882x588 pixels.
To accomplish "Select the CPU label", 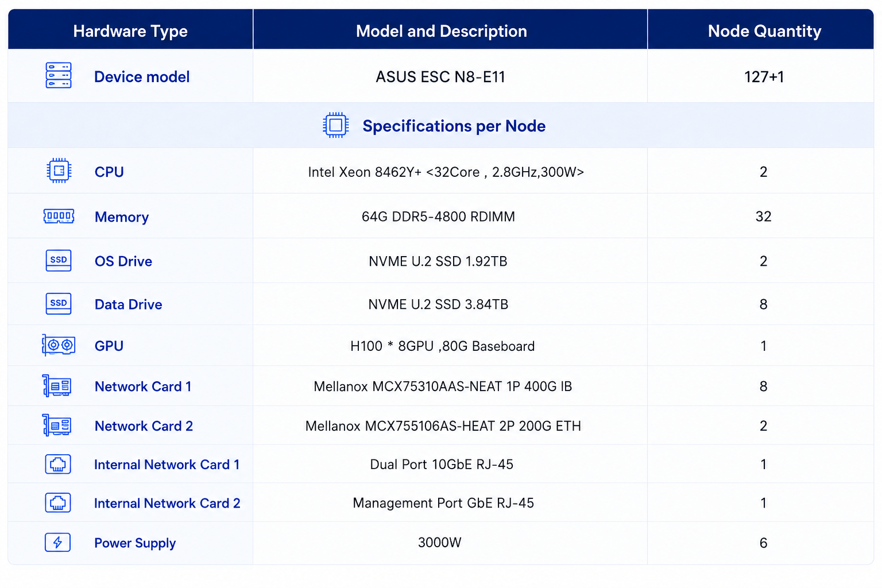I will click(109, 172).
